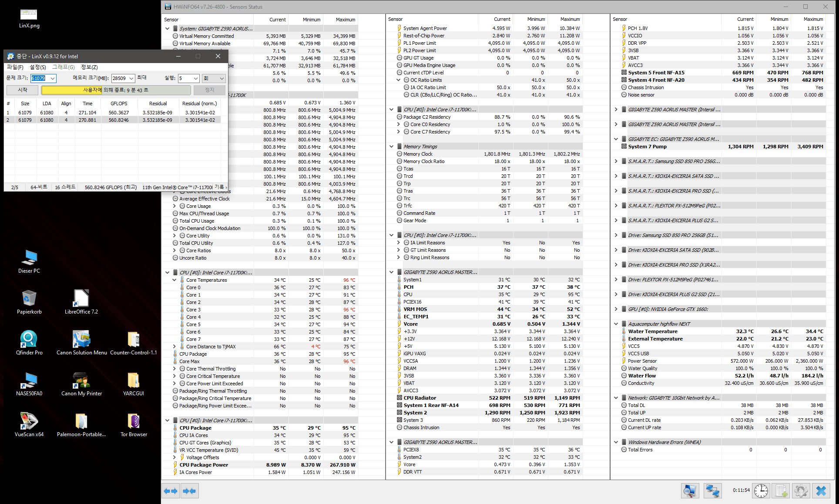Open the 파일(F) menu in LinX
Image resolution: width=839 pixels, height=504 pixels.
click(15, 67)
